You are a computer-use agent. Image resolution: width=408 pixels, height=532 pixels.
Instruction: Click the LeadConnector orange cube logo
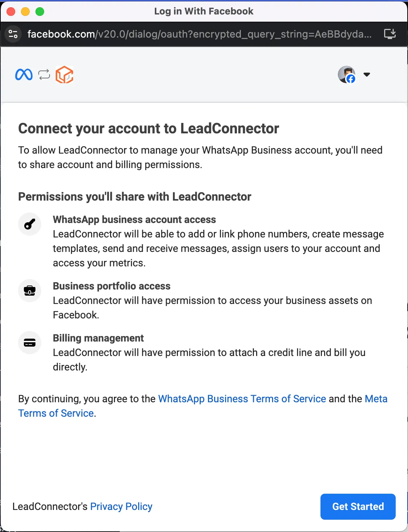pyautogui.click(x=64, y=74)
